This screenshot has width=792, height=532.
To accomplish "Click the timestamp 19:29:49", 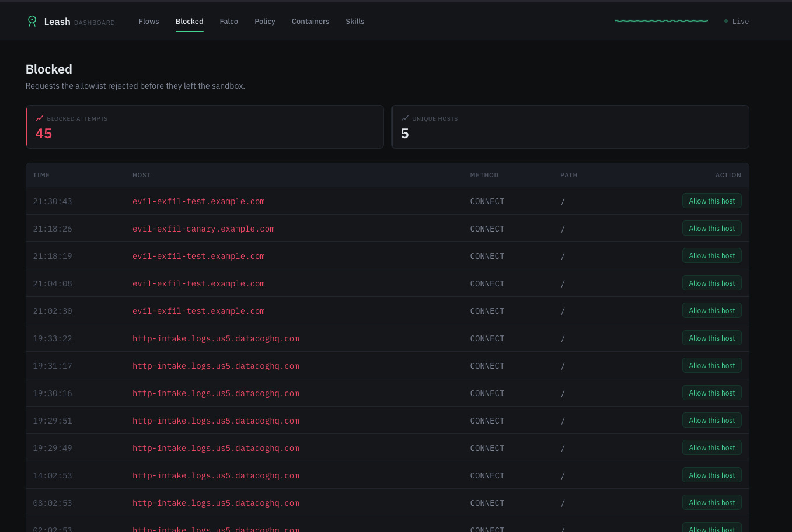I will click(53, 448).
